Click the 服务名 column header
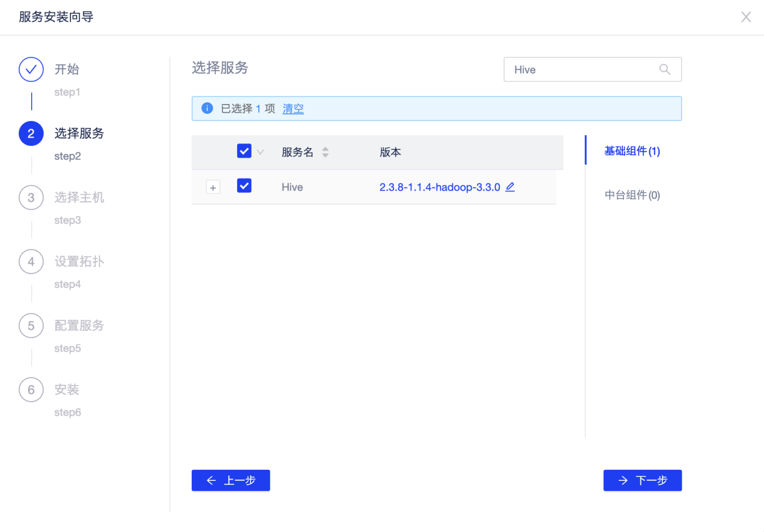This screenshot has width=764, height=532. point(298,152)
